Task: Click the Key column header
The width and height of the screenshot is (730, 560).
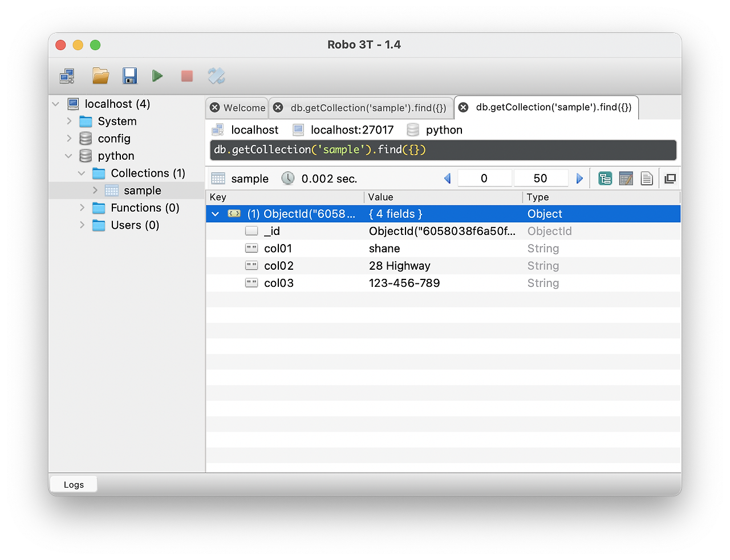Action: [285, 197]
